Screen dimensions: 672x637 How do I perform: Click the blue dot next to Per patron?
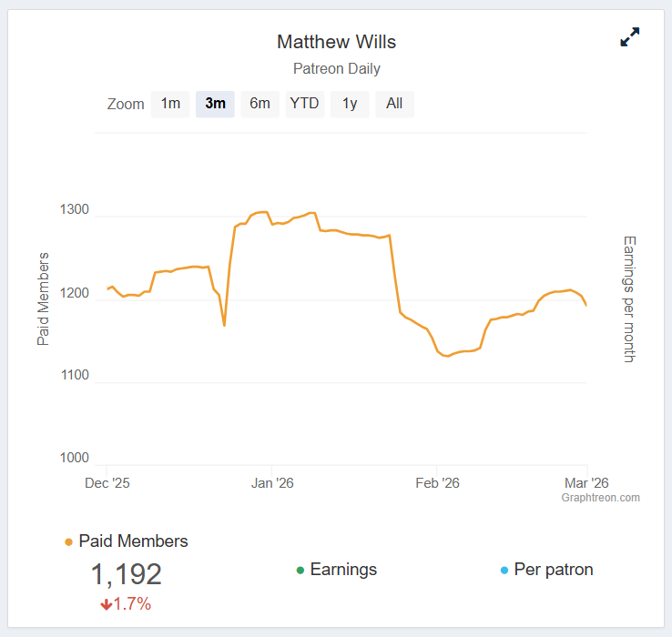pyautogui.click(x=504, y=571)
